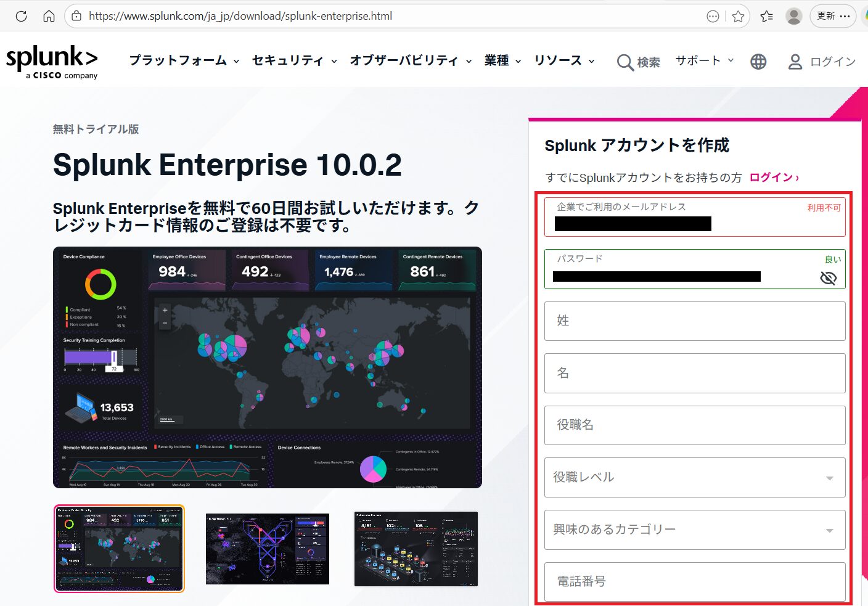Click the browser profile avatar icon

(793, 17)
